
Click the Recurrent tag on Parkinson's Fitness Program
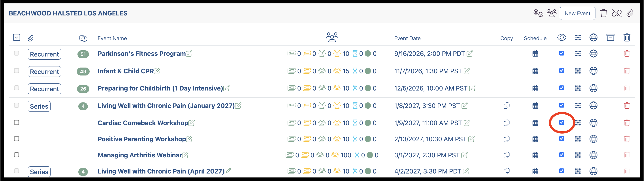coord(45,54)
